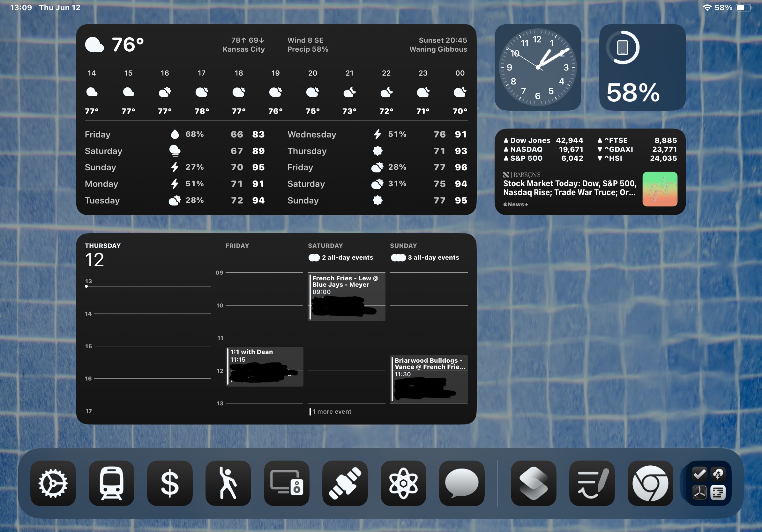
Task: Open the last Sunday sunny forecast row
Action: pos(377,200)
